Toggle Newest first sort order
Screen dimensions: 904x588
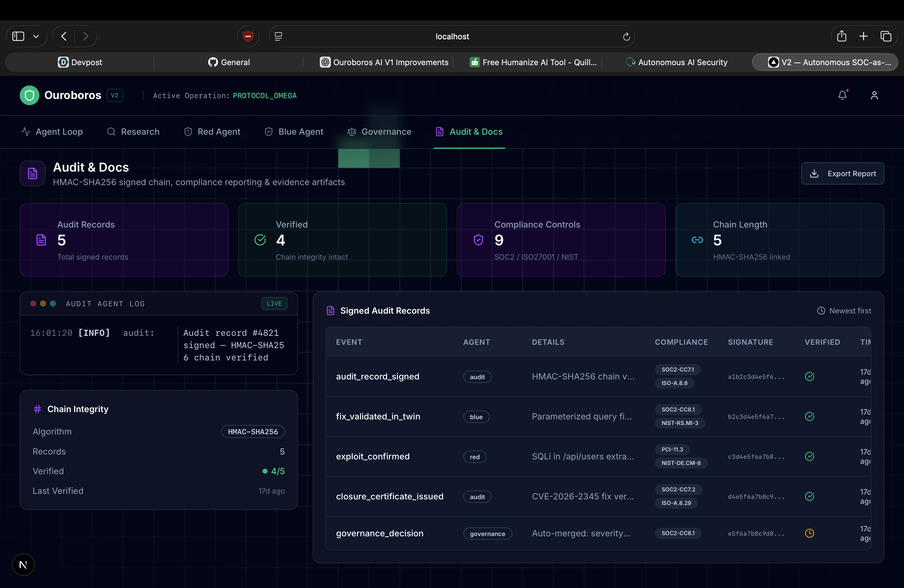[x=844, y=311]
